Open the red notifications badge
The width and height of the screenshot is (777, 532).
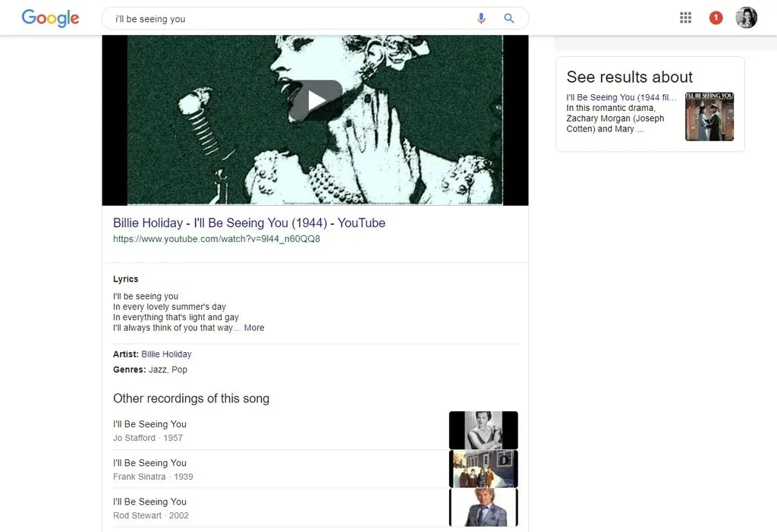(x=716, y=18)
